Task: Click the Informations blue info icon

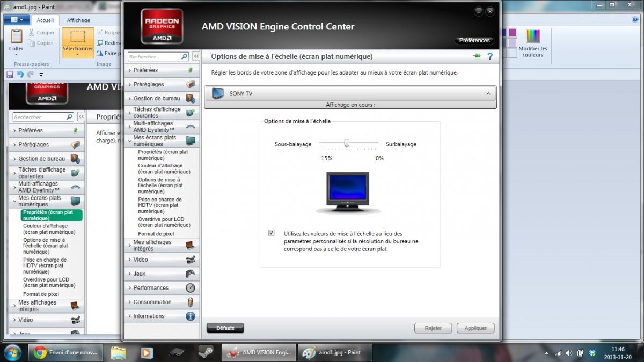Action: point(191,316)
